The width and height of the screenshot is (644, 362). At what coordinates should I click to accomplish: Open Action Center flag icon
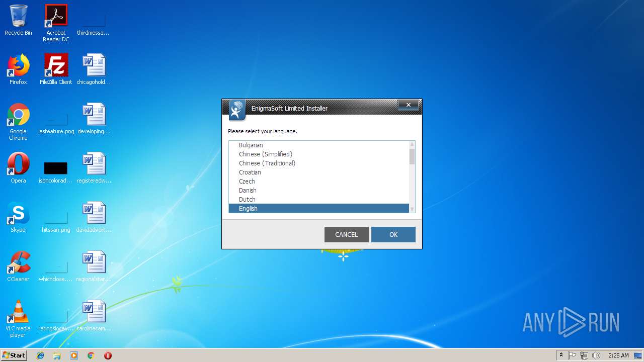point(572,355)
